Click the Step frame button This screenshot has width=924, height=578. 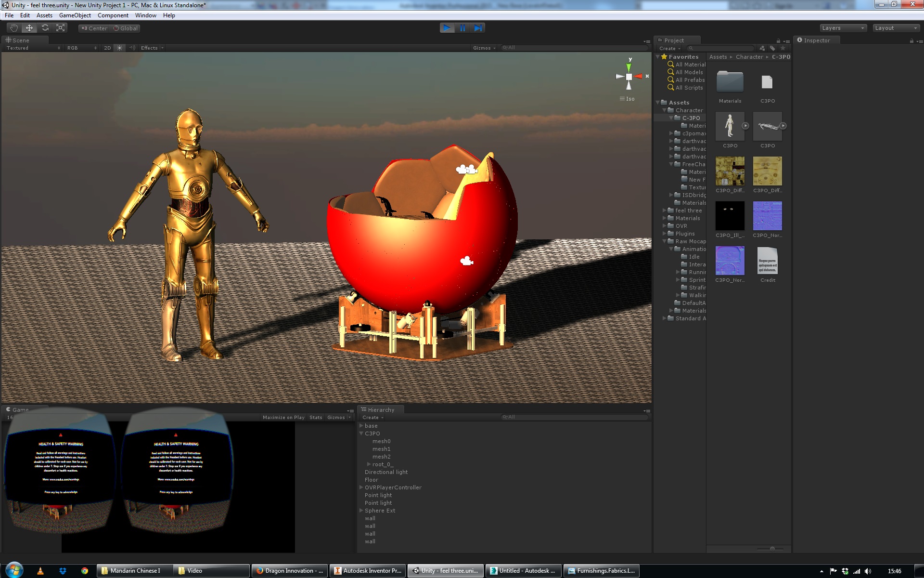(478, 28)
